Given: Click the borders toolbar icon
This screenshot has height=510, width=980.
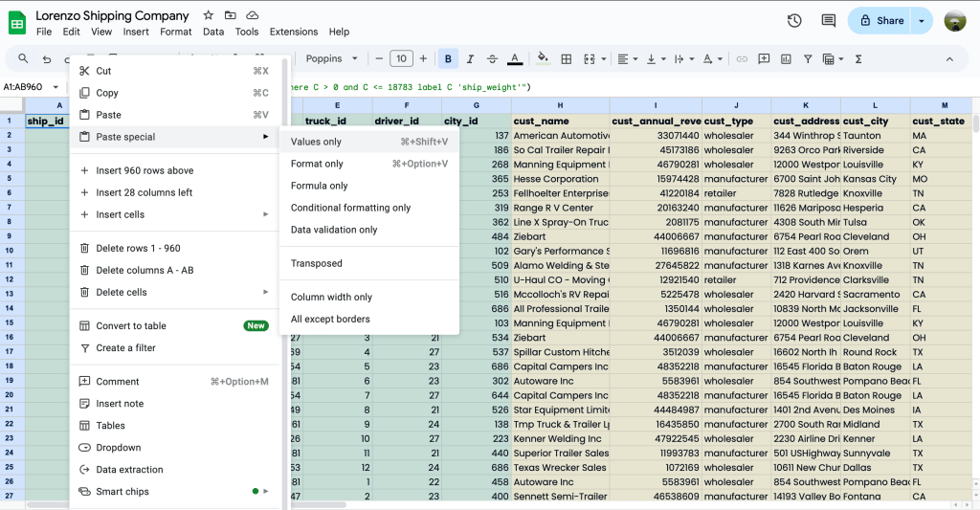Looking at the screenshot, I should [x=566, y=58].
